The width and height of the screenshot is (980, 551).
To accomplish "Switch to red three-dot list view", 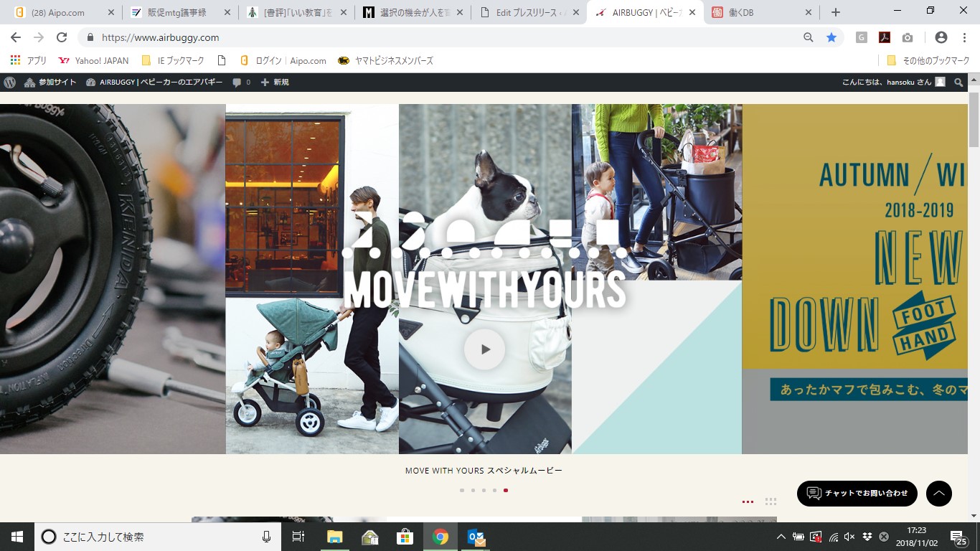I will click(x=748, y=502).
